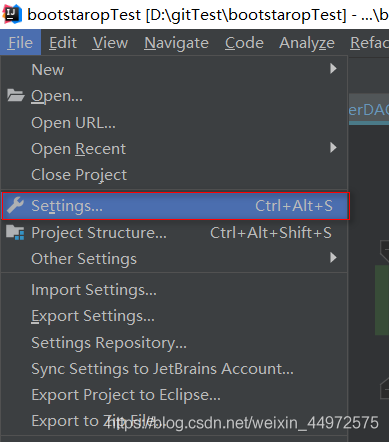The height and width of the screenshot is (442, 389).
Task: Open the View menu
Action: [110, 43]
